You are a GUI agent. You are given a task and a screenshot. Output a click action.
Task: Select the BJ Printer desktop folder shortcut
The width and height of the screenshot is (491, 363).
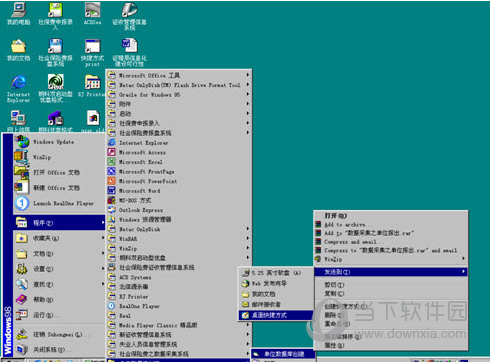(92, 86)
